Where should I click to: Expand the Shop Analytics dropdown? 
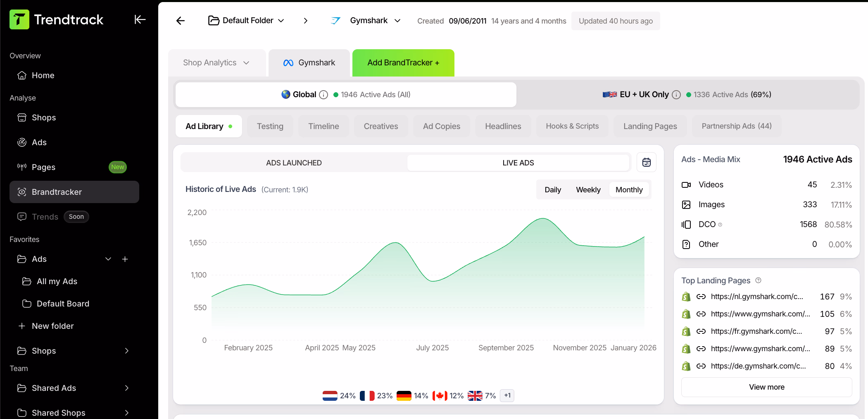tap(215, 62)
